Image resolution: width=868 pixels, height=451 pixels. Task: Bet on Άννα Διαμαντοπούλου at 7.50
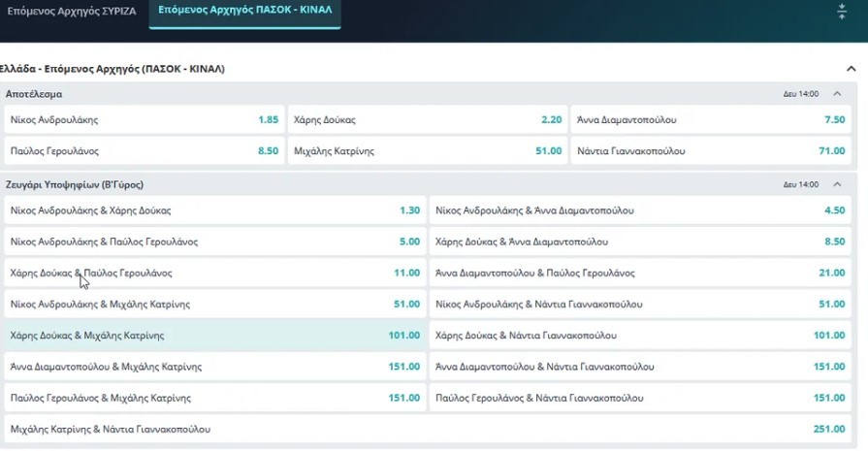point(711,119)
